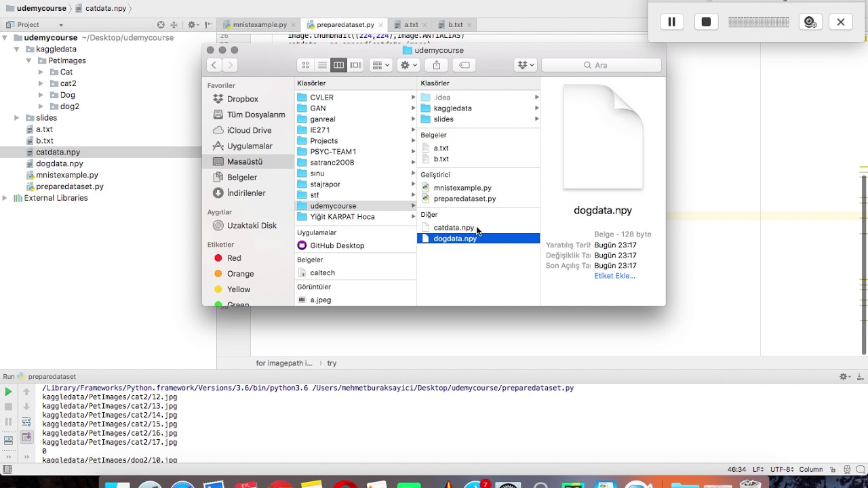The image size is (868, 488).
Task: Pause the screen recording
Action: tap(671, 22)
